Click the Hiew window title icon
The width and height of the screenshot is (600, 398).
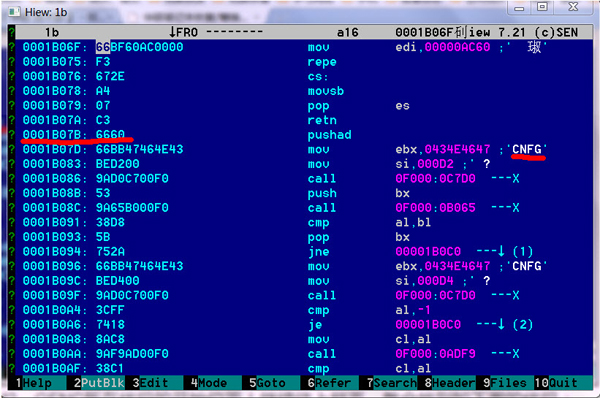15,12
